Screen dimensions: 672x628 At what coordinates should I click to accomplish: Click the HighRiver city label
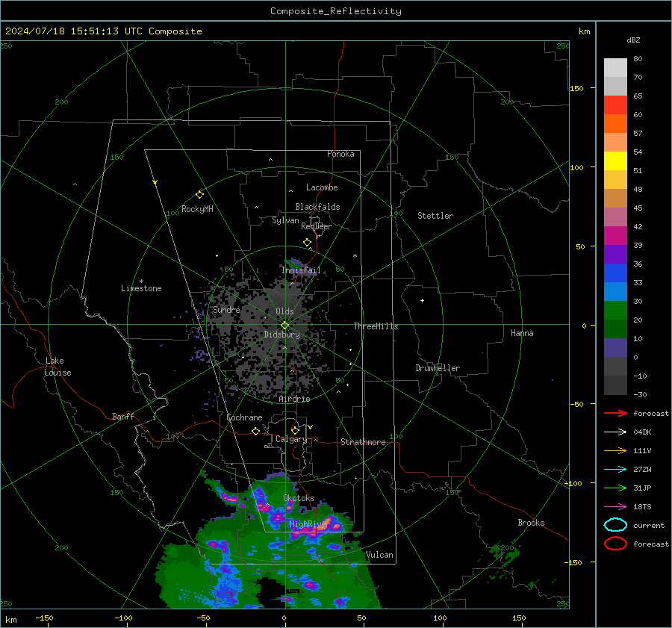click(x=310, y=524)
